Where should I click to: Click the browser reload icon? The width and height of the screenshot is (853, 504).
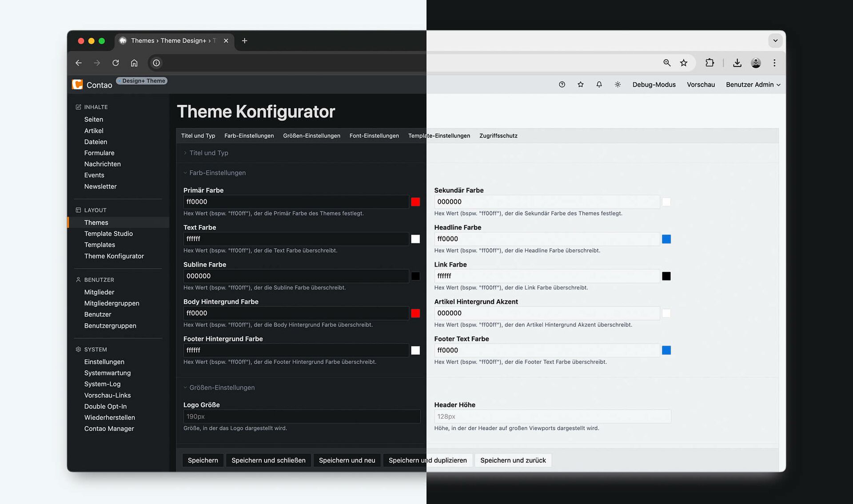click(x=116, y=63)
